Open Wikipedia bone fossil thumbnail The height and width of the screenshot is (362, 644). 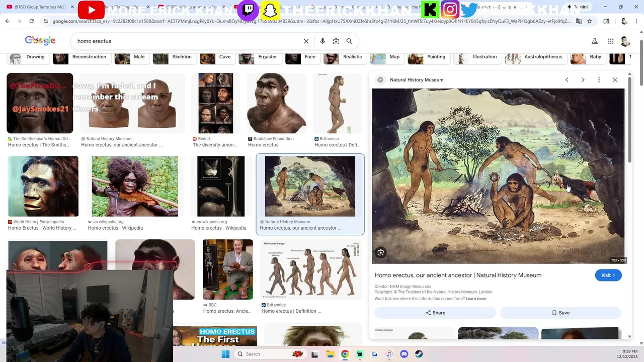(221, 187)
